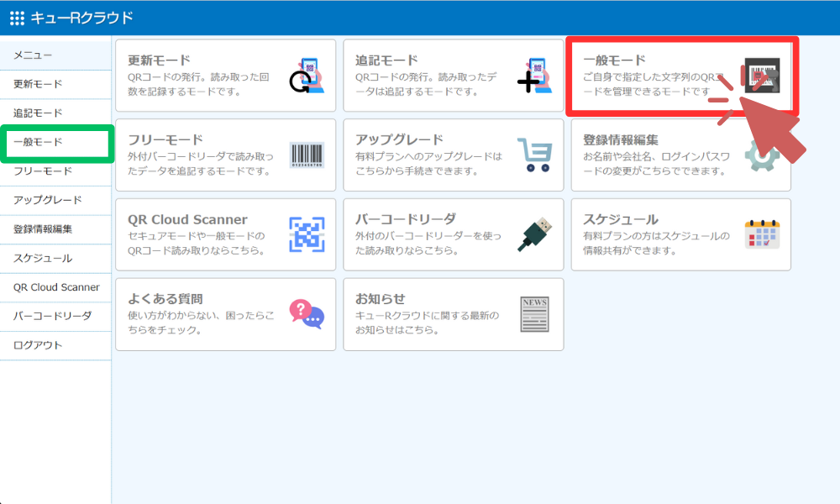Open QR Cloud Scanner from the sidebar
Viewport: 840px width, 504px height.
55,287
